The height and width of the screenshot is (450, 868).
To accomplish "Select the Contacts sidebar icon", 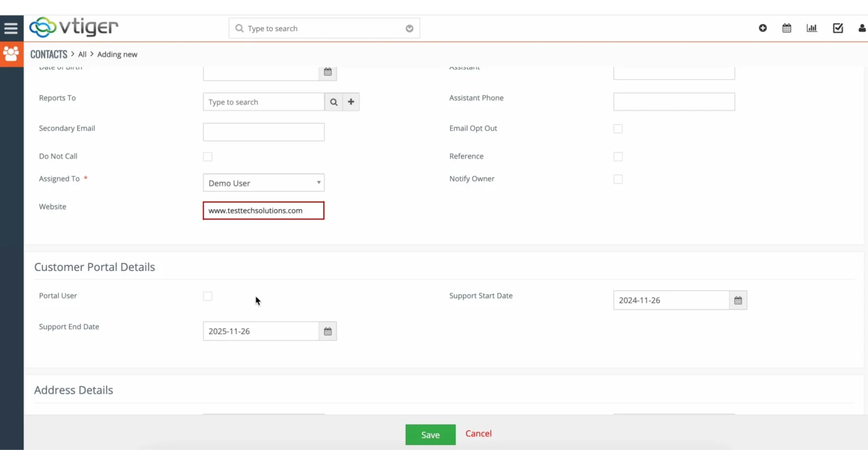I will click(x=11, y=54).
